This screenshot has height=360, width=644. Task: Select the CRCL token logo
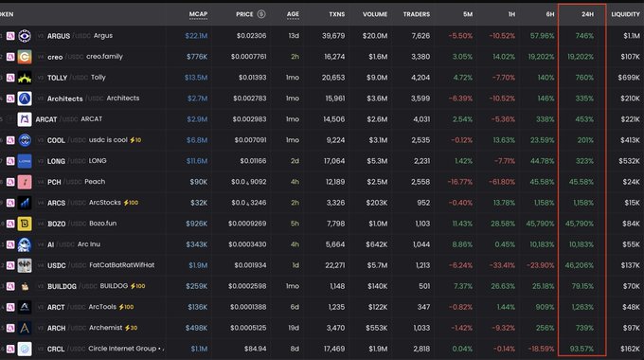(25, 349)
